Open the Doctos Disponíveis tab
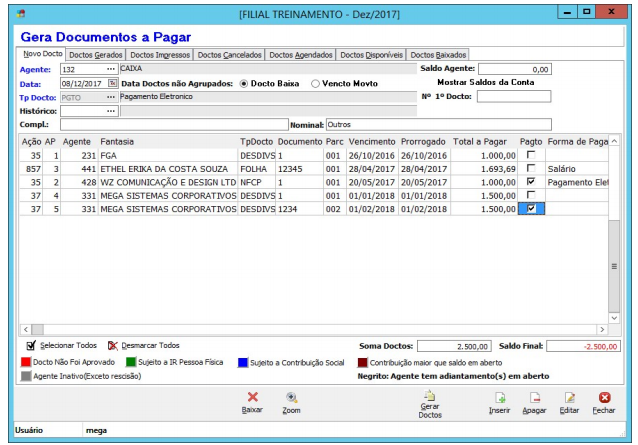 [x=371, y=55]
